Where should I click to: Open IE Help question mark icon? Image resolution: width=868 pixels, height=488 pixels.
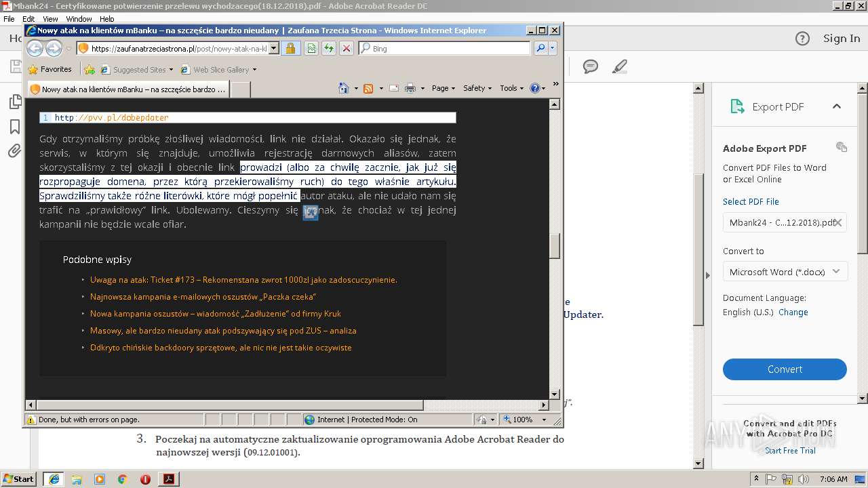pyautogui.click(x=535, y=88)
